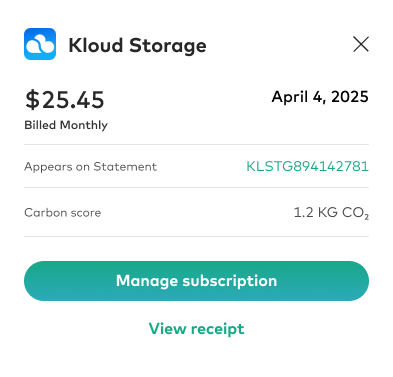Click the year 2025 in the date

pyautogui.click(x=350, y=97)
